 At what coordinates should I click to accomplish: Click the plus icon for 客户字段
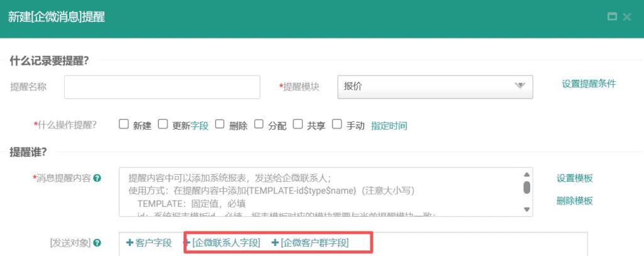tap(130, 243)
